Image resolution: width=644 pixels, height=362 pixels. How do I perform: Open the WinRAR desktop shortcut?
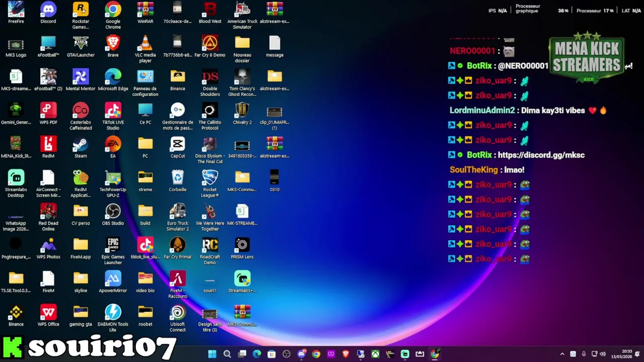(x=145, y=13)
